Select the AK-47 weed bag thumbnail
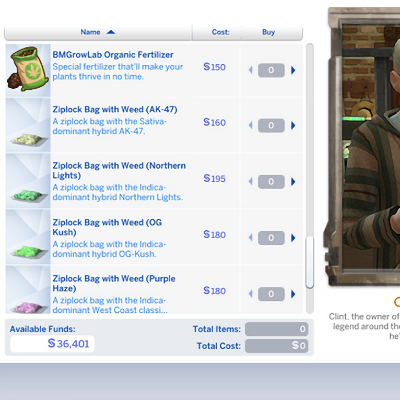The width and height of the screenshot is (400, 400). pyautogui.click(x=28, y=125)
